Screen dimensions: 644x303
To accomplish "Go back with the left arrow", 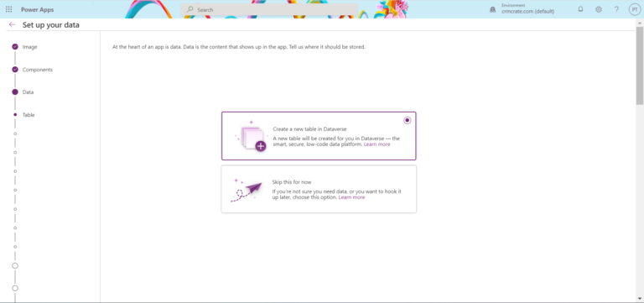I will tap(12, 24).
